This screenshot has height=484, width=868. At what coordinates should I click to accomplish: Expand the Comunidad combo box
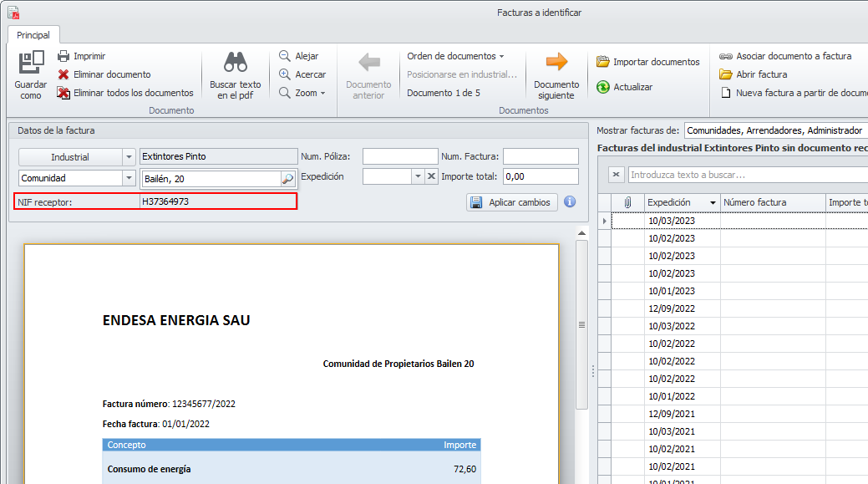click(x=129, y=177)
